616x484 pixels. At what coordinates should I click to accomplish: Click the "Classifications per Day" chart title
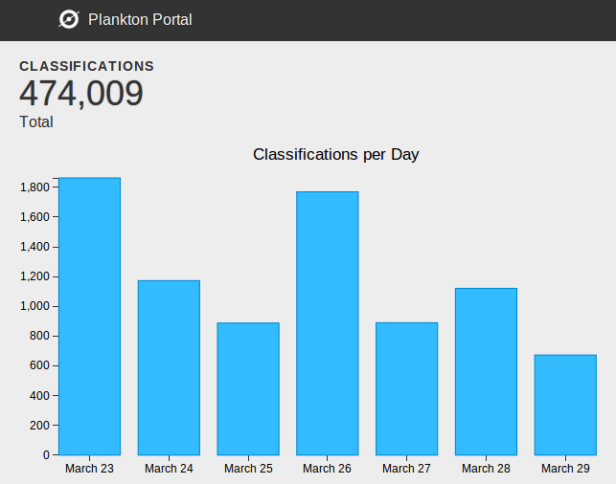(335, 154)
